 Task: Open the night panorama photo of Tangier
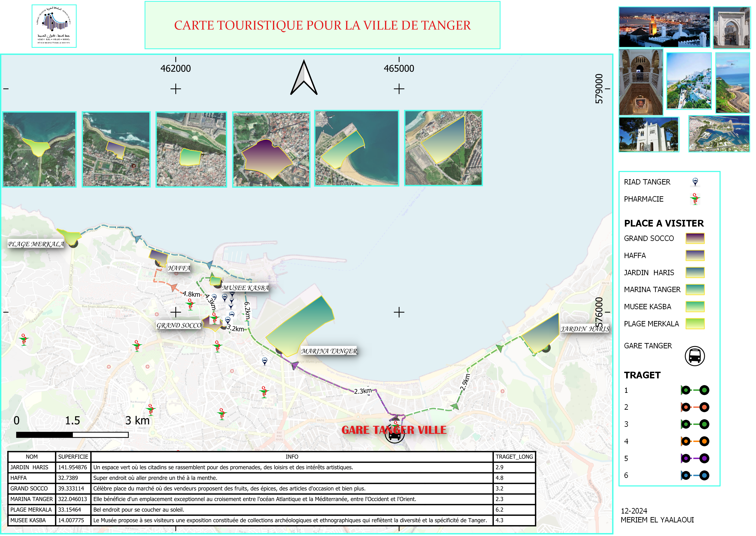tap(665, 27)
